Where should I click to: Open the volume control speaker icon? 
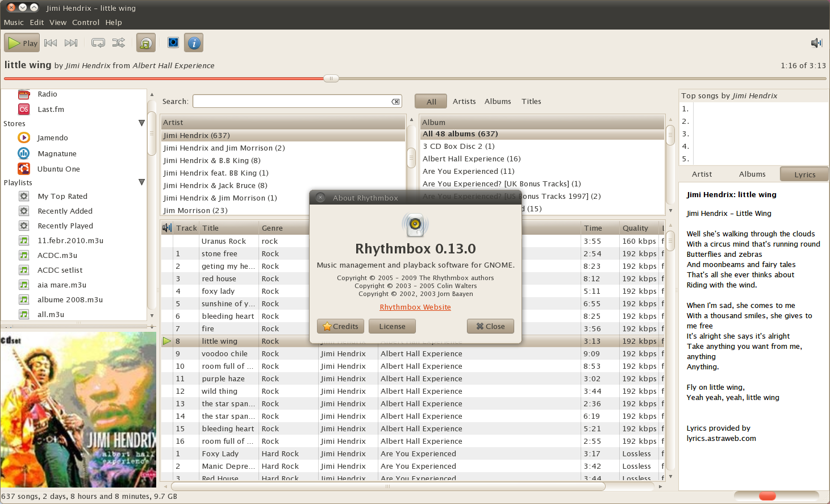[816, 43]
